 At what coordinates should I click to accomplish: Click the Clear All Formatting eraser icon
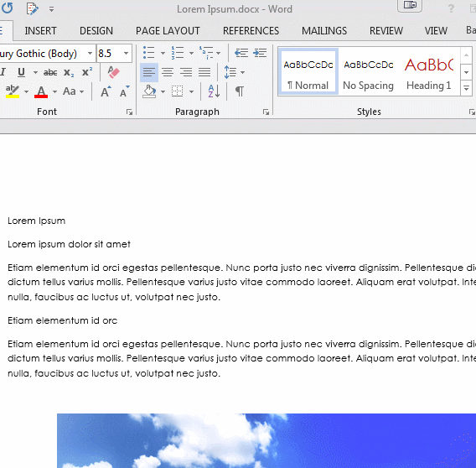pos(113,72)
